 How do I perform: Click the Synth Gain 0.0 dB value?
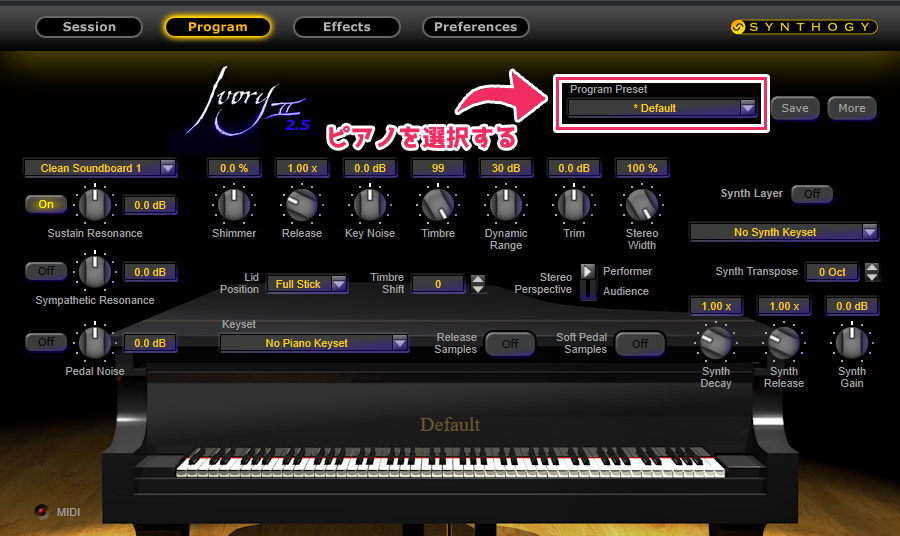pos(852,306)
